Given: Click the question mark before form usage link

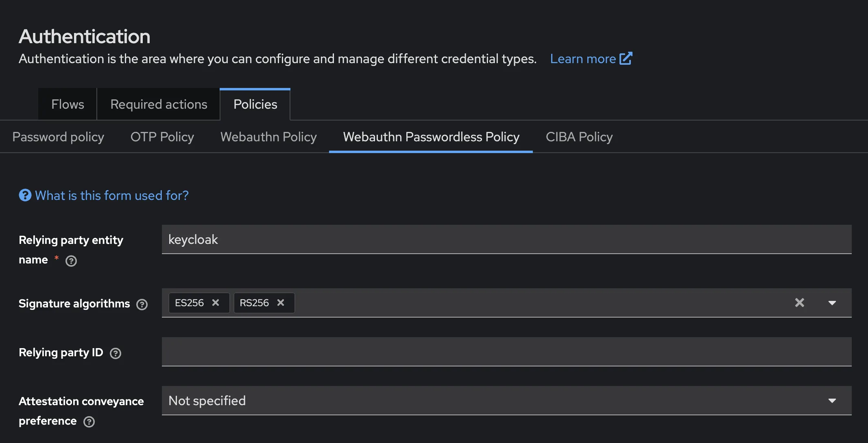Looking at the screenshot, I should [x=25, y=195].
